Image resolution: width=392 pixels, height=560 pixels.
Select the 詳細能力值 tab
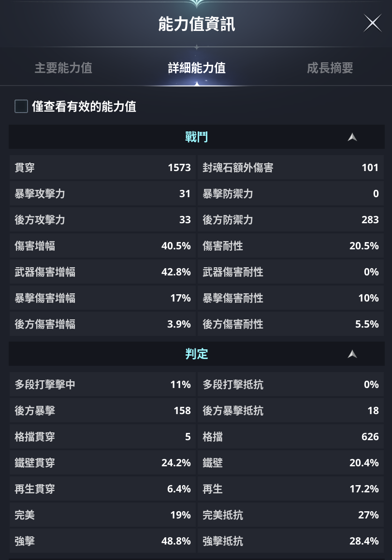196,68
